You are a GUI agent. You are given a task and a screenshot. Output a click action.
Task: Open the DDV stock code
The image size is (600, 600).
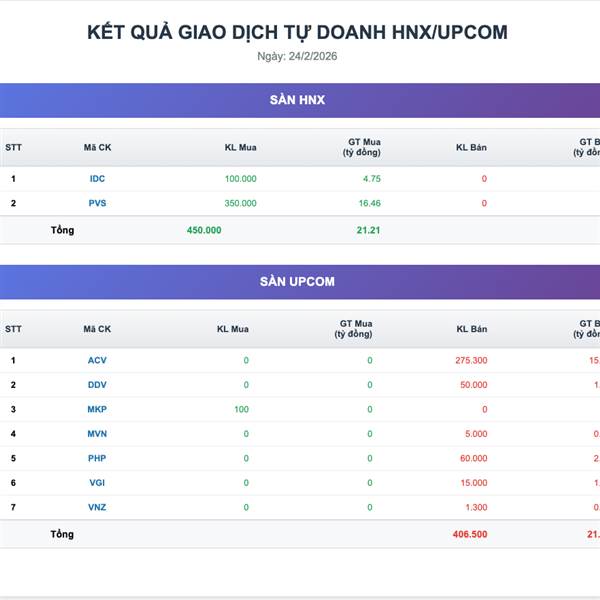97,385
